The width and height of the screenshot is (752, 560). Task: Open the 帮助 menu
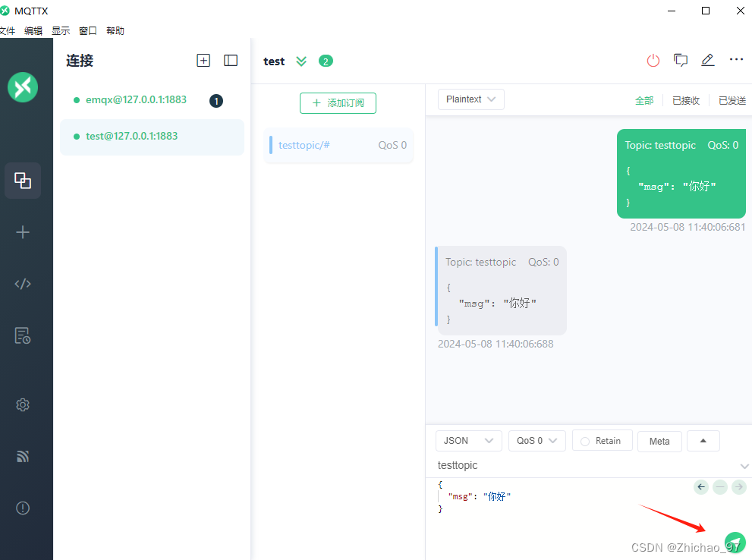[115, 30]
